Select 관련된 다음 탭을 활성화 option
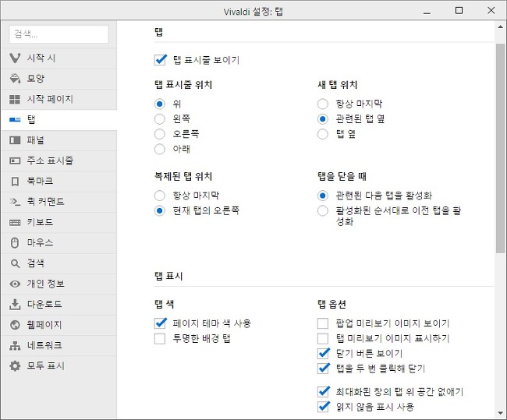 click(x=323, y=196)
